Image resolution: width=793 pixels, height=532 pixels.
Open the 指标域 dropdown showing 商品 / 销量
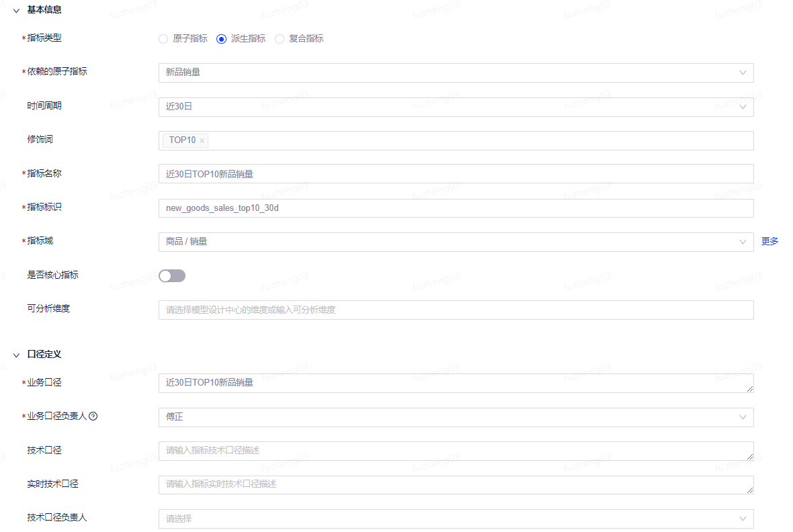(x=456, y=242)
